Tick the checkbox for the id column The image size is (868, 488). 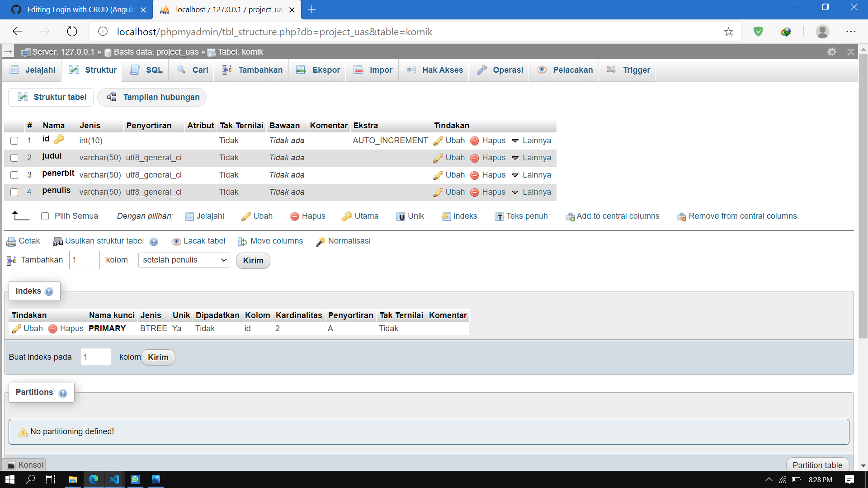pos(14,141)
